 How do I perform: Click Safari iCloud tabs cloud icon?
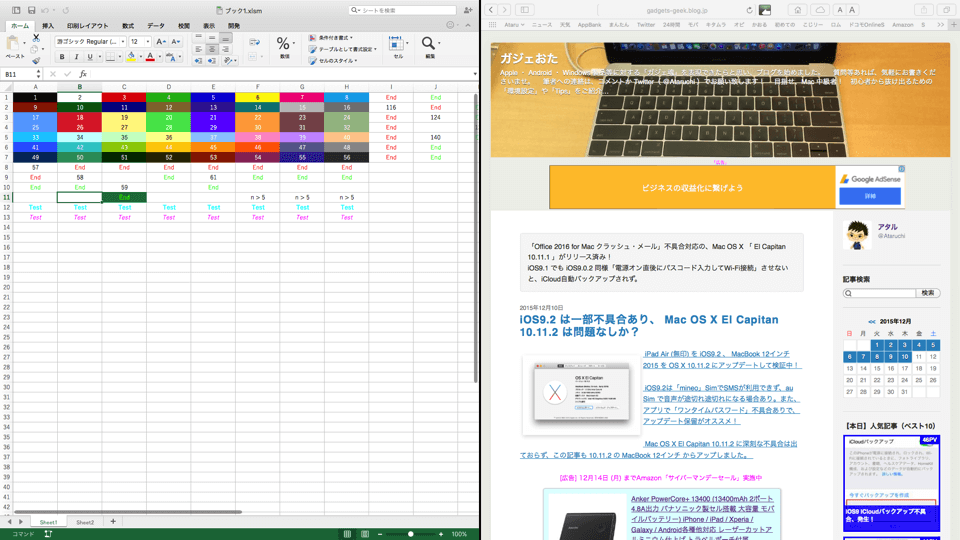[820, 10]
